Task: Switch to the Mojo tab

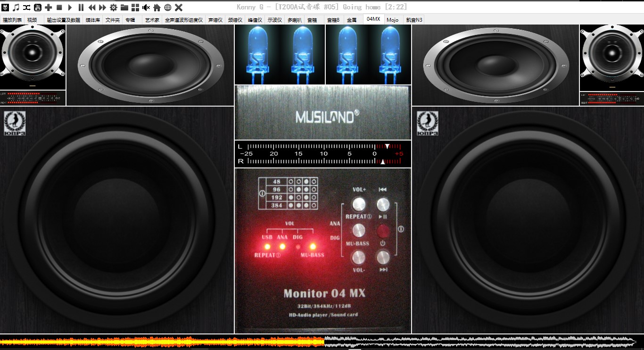Action: pos(392,20)
